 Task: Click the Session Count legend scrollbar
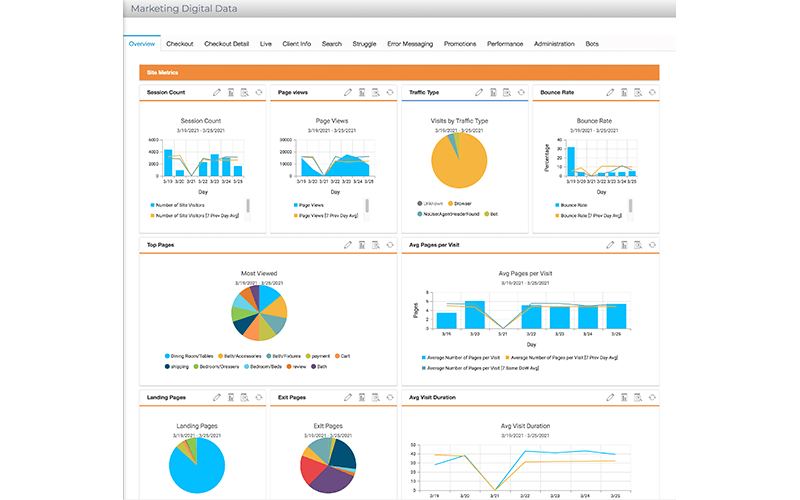tap(247, 208)
